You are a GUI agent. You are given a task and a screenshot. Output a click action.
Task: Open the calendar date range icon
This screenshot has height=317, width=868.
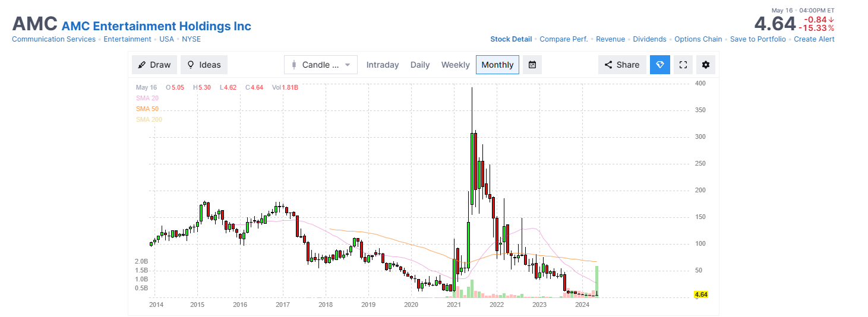pos(532,65)
